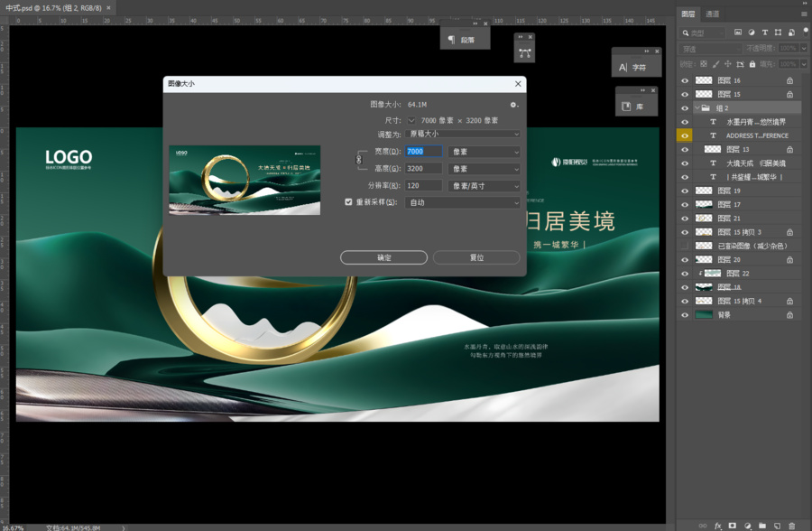The image size is (812, 531).
Task: Click the resolution field showing 120
Action: 424,186
